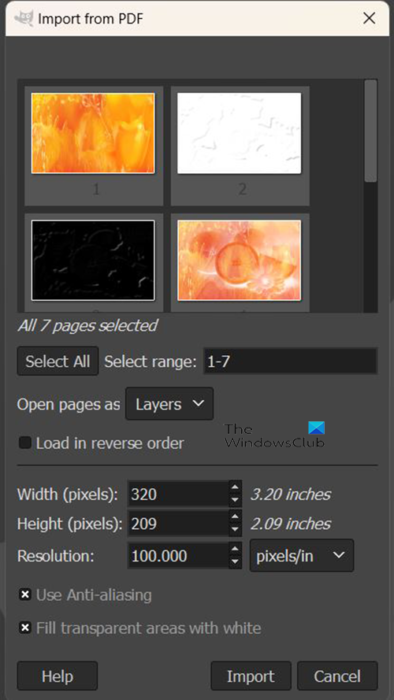Screen dimensions: 394x700
Task: Decrease Height with the down stepper arrow
Action: click(x=235, y=530)
